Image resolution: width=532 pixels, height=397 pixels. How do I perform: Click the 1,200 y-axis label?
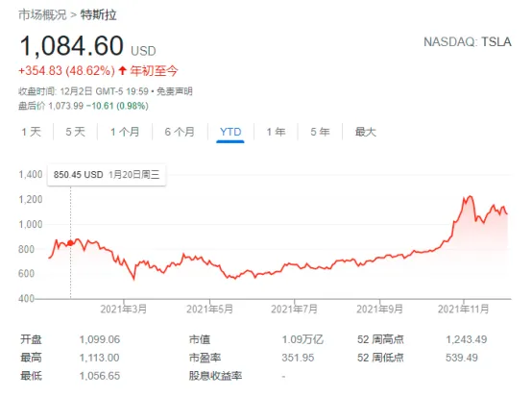click(x=31, y=199)
